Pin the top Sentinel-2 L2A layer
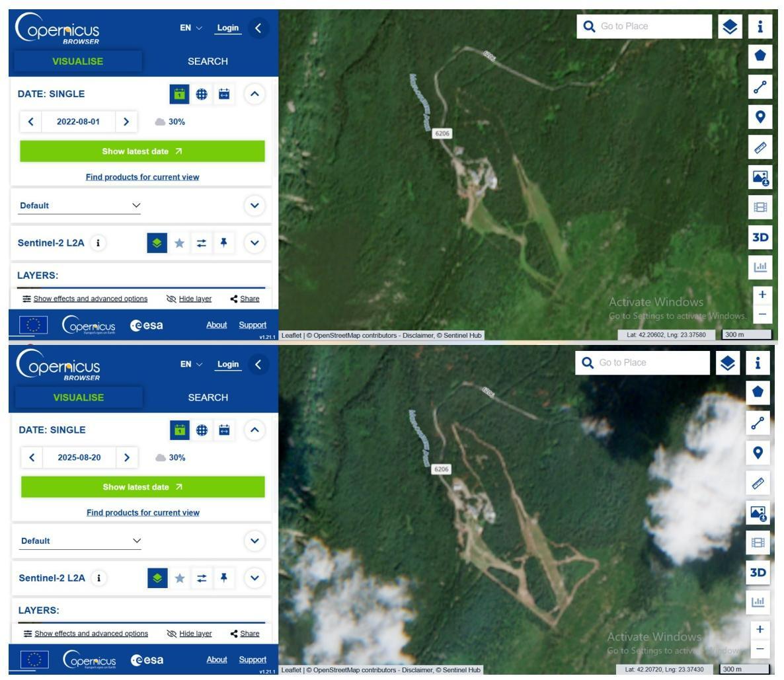Image resolution: width=784 pixels, height=680 pixels. pyautogui.click(x=223, y=243)
